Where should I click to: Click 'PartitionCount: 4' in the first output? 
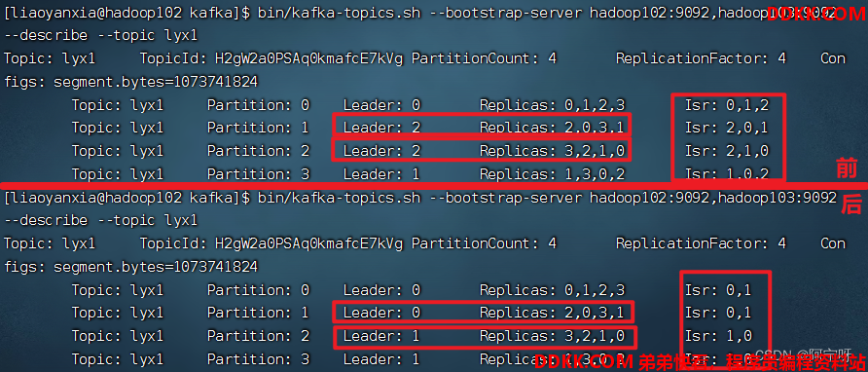click(x=484, y=58)
